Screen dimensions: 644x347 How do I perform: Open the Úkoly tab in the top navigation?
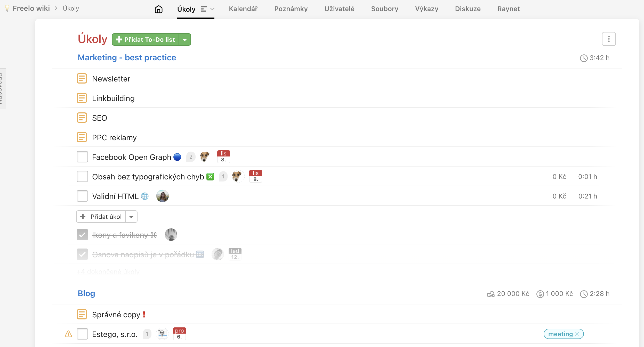(x=187, y=9)
